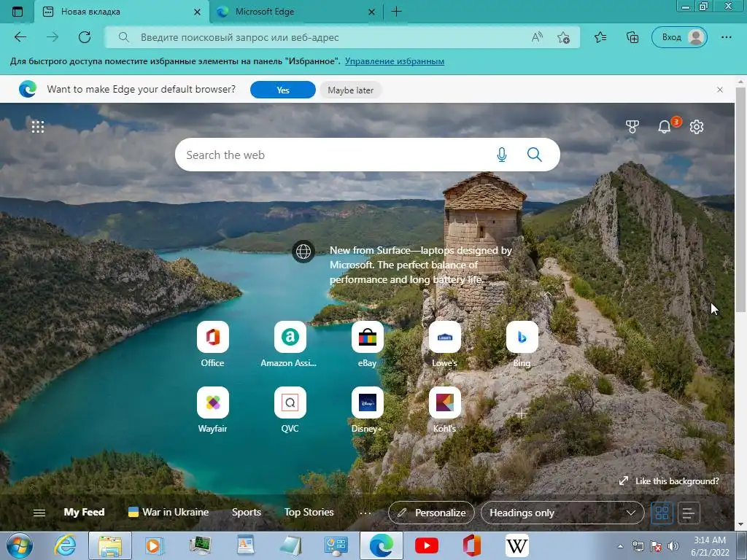747x560 pixels.
Task: Open Read Aloud icon in address bar
Action: click(x=537, y=37)
